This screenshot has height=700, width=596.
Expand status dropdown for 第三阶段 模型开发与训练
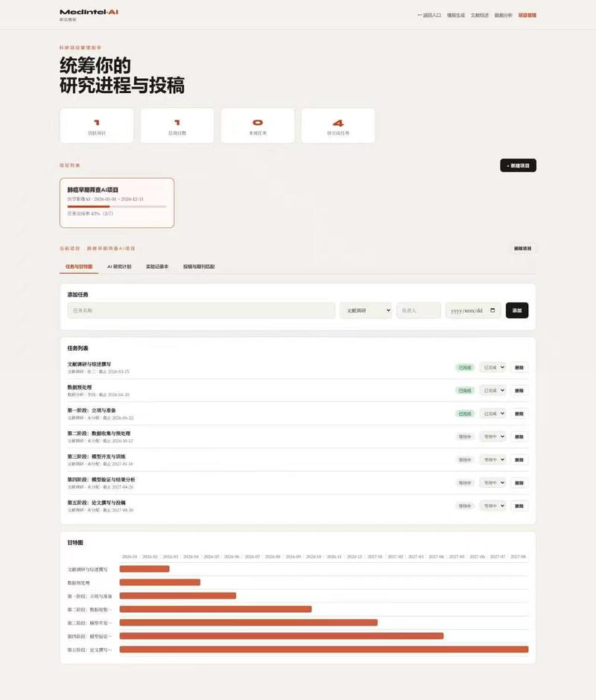(492, 459)
